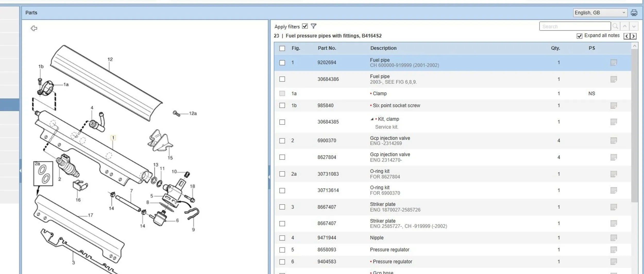This screenshot has height=274, width=644.
Task: Go to next parts section arrow
Action: point(633,36)
